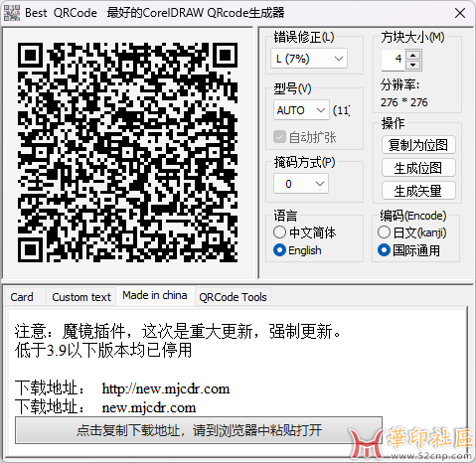Open the error correction L (7%) dropdown

coord(309,59)
